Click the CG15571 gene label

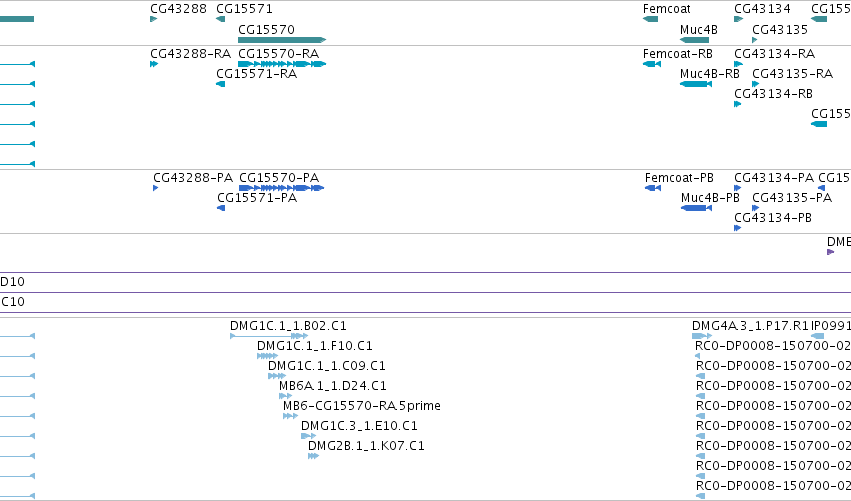[244, 9]
